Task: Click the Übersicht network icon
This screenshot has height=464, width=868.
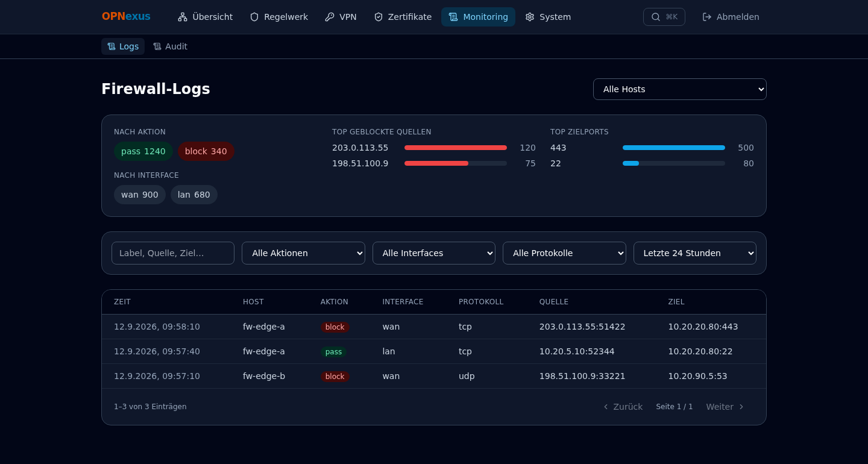Action: click(183, 17)
